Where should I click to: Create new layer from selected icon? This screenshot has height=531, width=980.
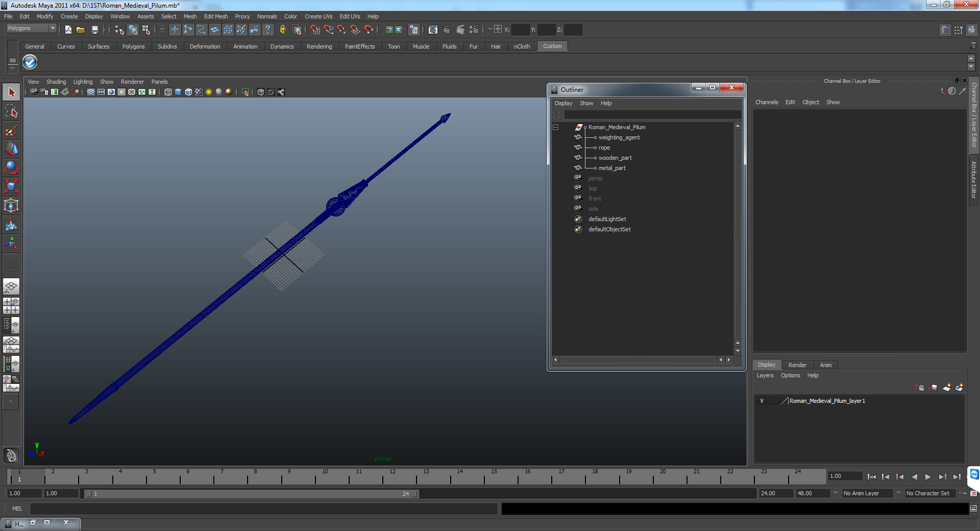pos(959,388)
